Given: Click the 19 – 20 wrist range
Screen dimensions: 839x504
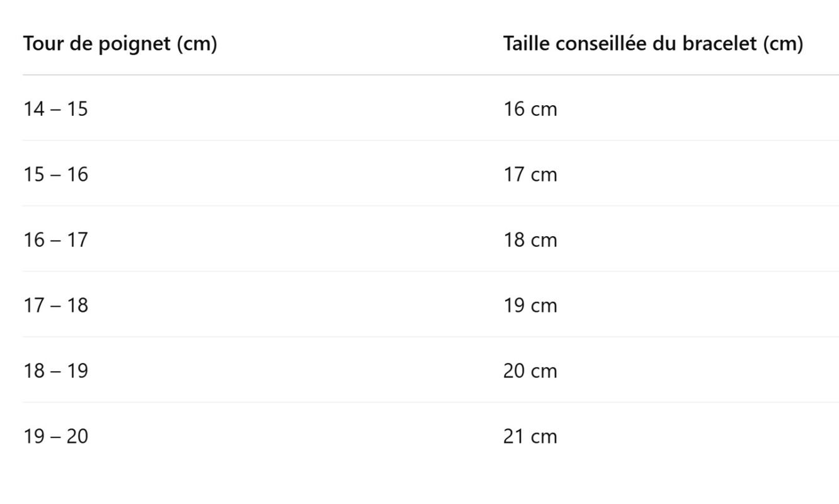Looking at the screenshot, I should [56, 437].
